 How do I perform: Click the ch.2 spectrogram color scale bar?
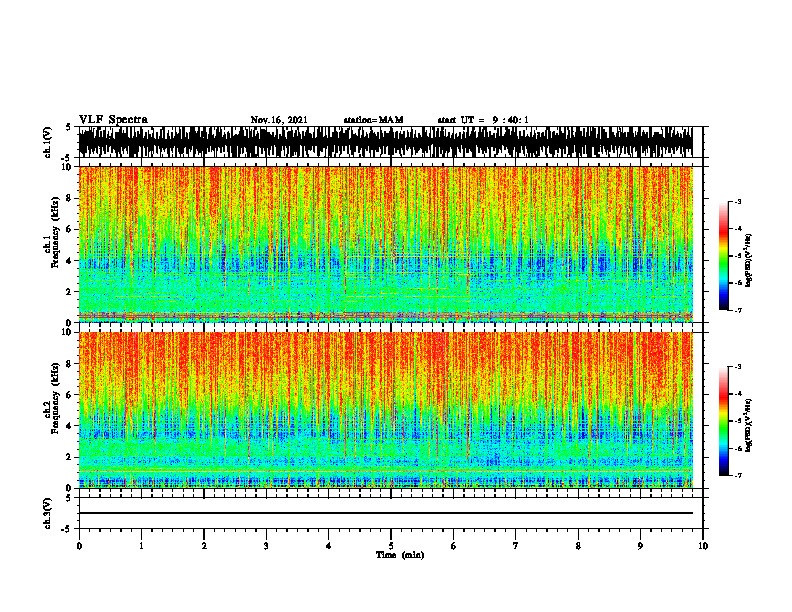pos(724,421)
